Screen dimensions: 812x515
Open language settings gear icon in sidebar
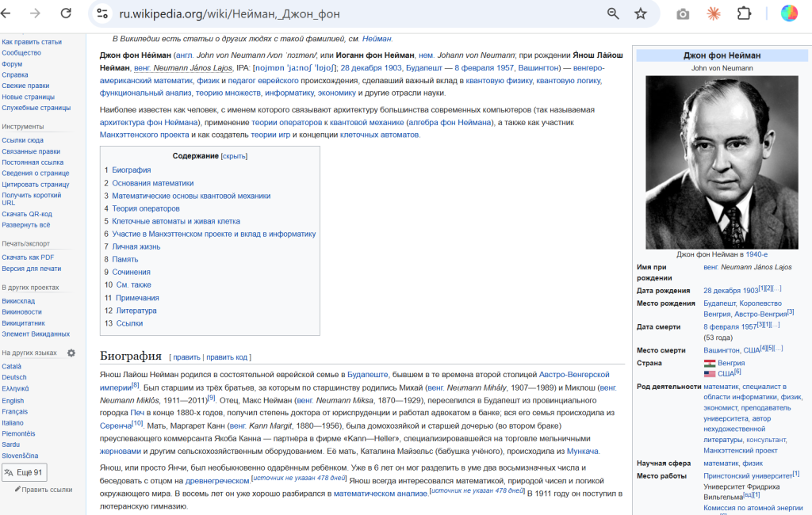(x=71, y=353)
